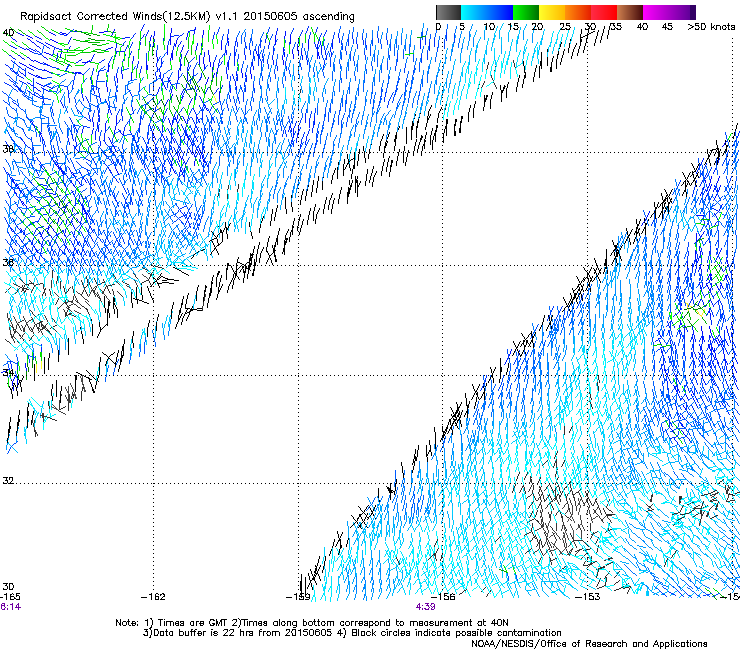Click the longitude label -153

click(x=588, y=597)
